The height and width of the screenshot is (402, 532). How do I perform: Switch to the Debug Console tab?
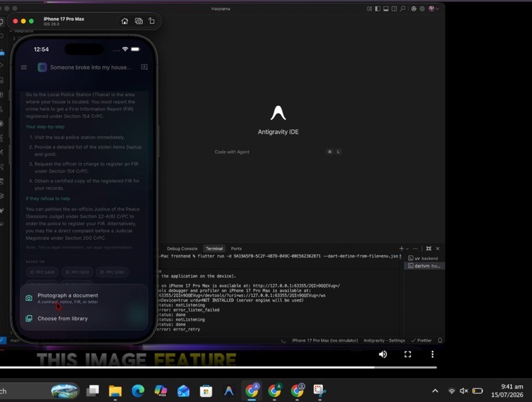pyautogui.click(x=182, y=248)
